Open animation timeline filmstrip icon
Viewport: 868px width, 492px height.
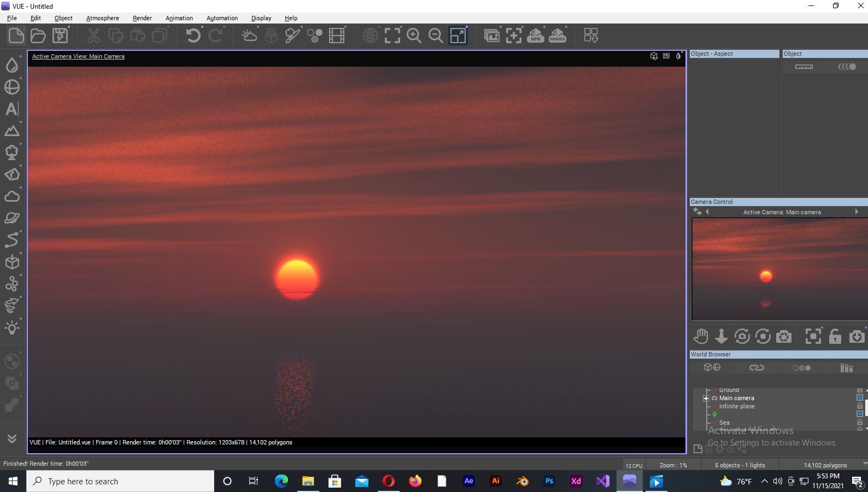[x=337, y=36]
